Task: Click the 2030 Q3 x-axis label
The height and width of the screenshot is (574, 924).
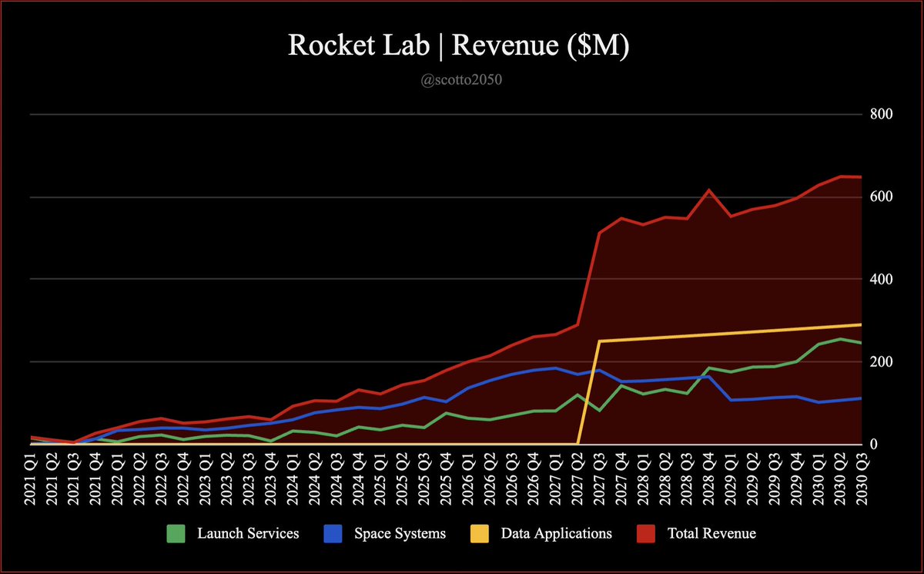Action: (862, 480)
